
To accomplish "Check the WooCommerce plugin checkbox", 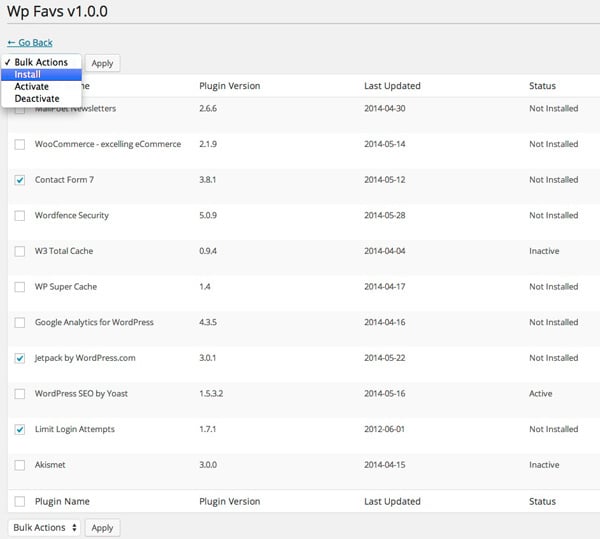I will click(x=20, y=145).
